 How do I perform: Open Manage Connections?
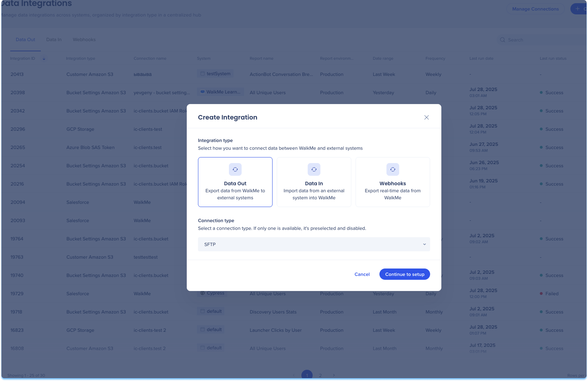tap(535, 9)
